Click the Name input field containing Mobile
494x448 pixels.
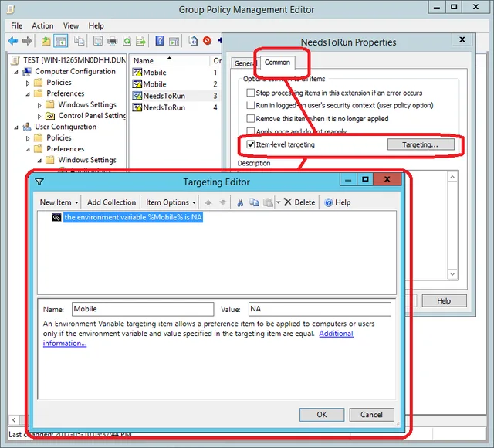tap(143, 309)
